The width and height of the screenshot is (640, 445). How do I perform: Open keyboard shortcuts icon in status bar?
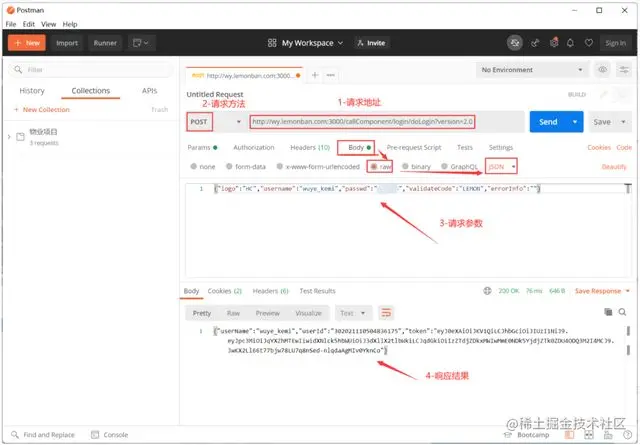click(608, 435)
